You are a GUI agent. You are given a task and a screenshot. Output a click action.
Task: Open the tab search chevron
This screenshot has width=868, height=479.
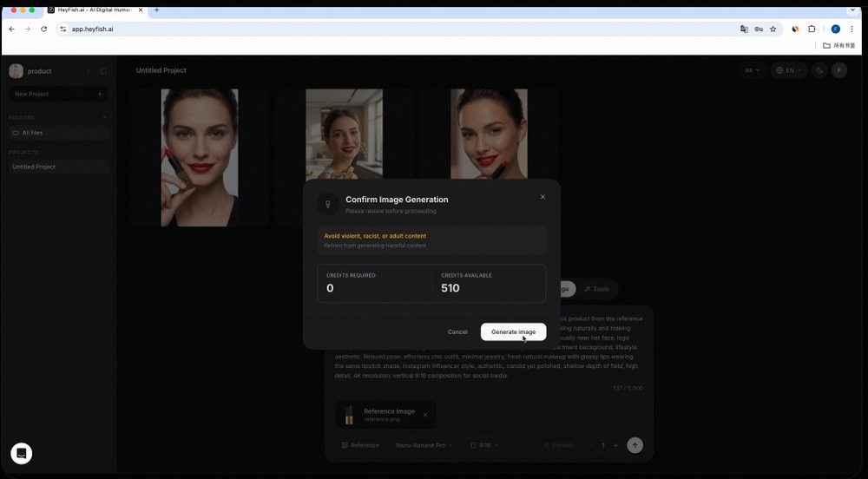(852, 10)
